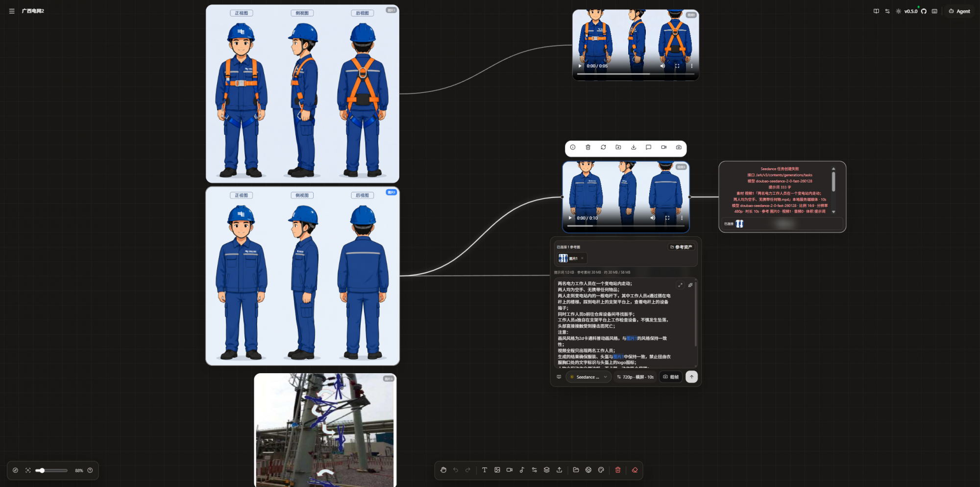Click the connected thumbnail in the error node
The height and width of the screenshot is (487, 980).
[x=739, y=224]
